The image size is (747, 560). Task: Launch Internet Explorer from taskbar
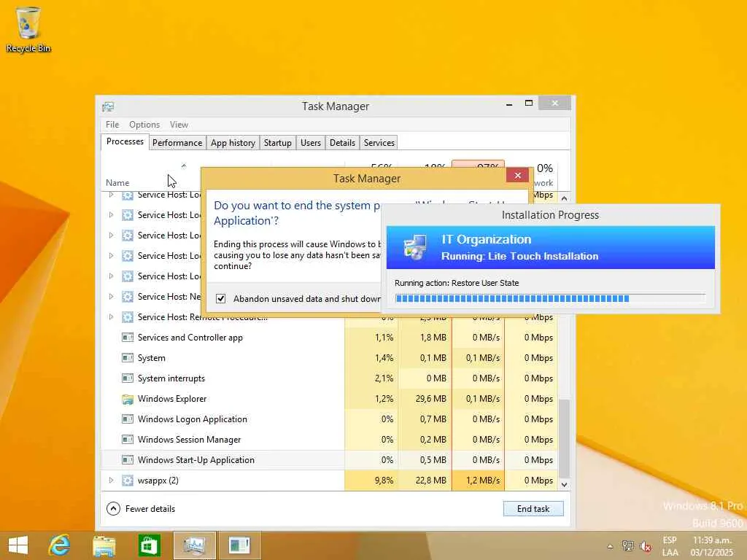coord(60,545)
